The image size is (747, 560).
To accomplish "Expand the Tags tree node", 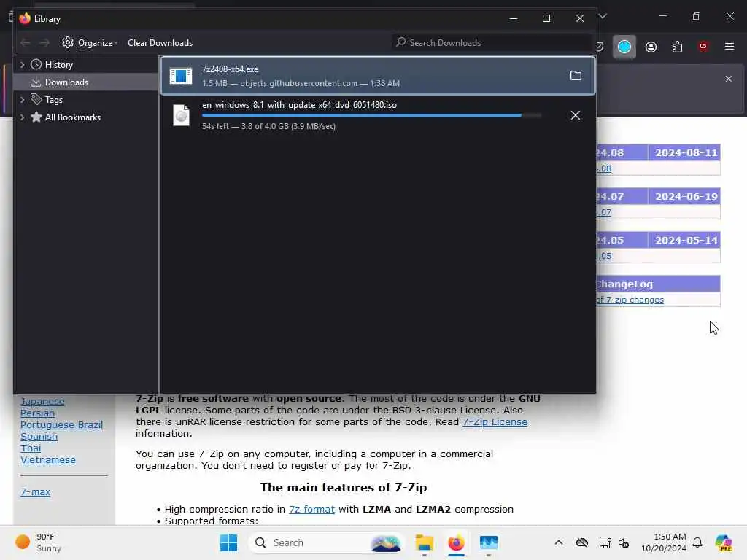I will click(x=22, y=99).
